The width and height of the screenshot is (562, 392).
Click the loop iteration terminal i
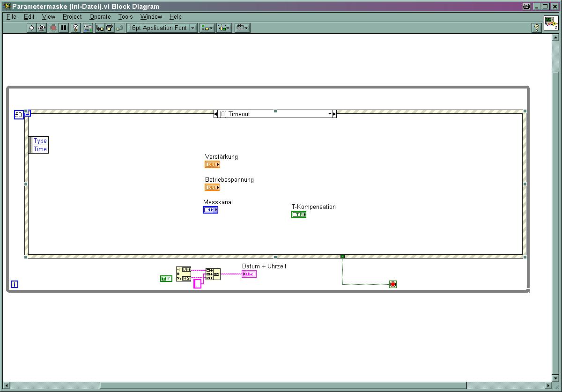tap(15, 284)
